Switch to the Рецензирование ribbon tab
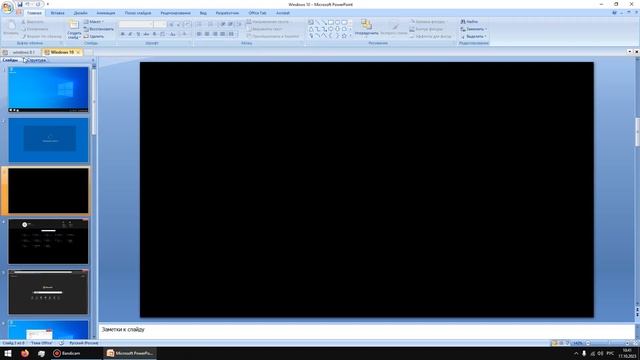 coord(176,13)
